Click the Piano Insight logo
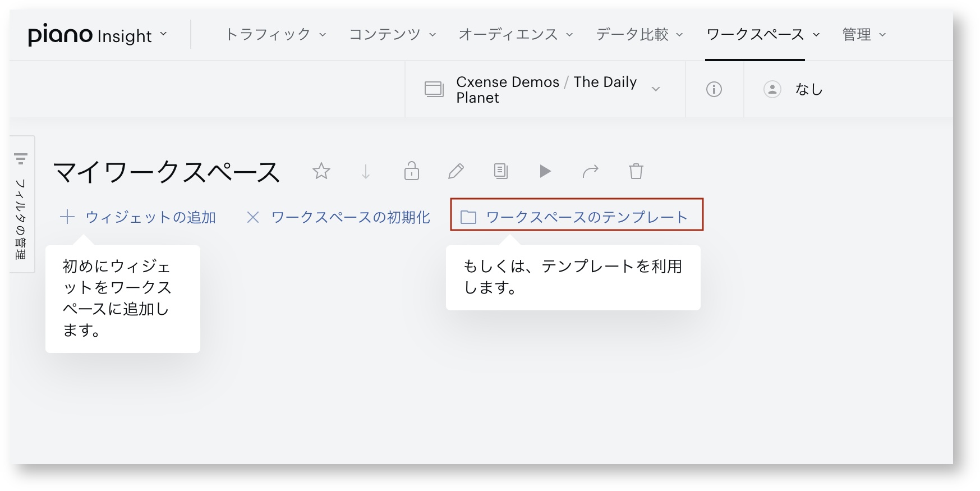This screenshot has height=491, width=980. coord(90,35)
